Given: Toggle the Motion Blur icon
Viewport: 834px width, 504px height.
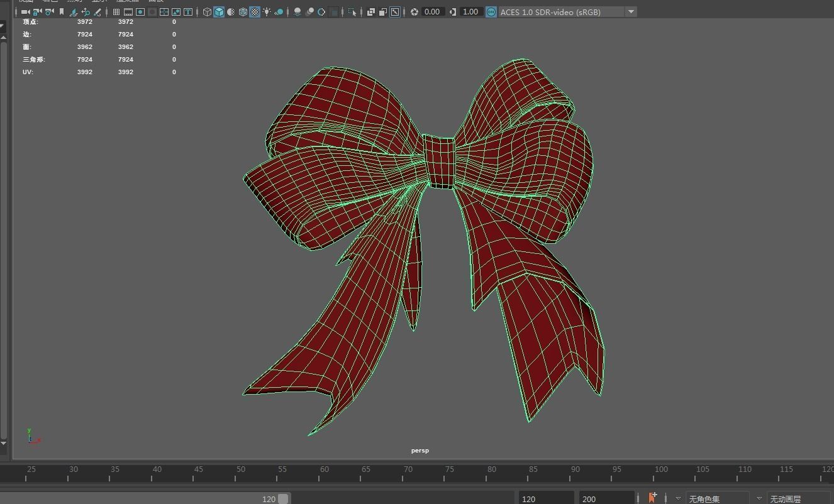Looking at the screenshot, I should [309, 12].
